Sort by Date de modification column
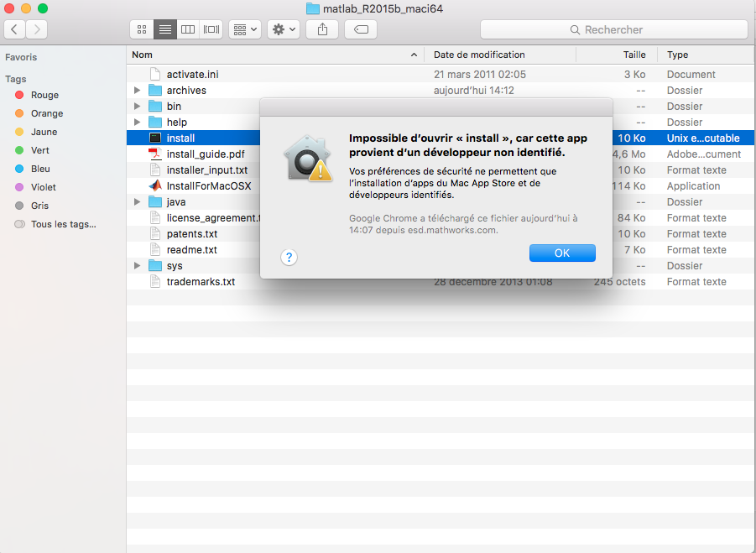This screenshot has height=553, width=756. pyautogui.click(x=479, y=55)
